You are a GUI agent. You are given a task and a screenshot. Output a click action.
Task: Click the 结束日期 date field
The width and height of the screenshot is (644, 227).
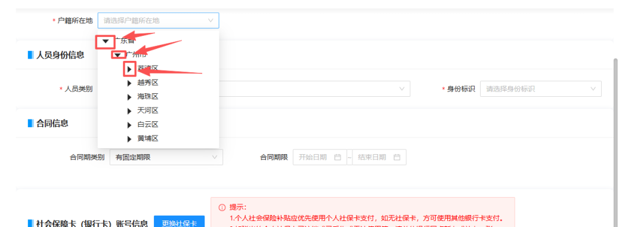(x=379, y=157)
